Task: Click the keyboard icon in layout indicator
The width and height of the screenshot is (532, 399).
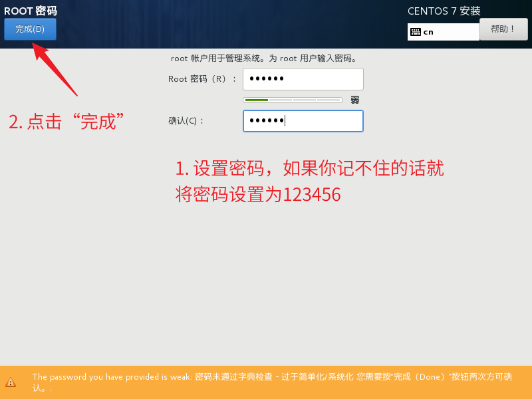Action: coord(416,31)
